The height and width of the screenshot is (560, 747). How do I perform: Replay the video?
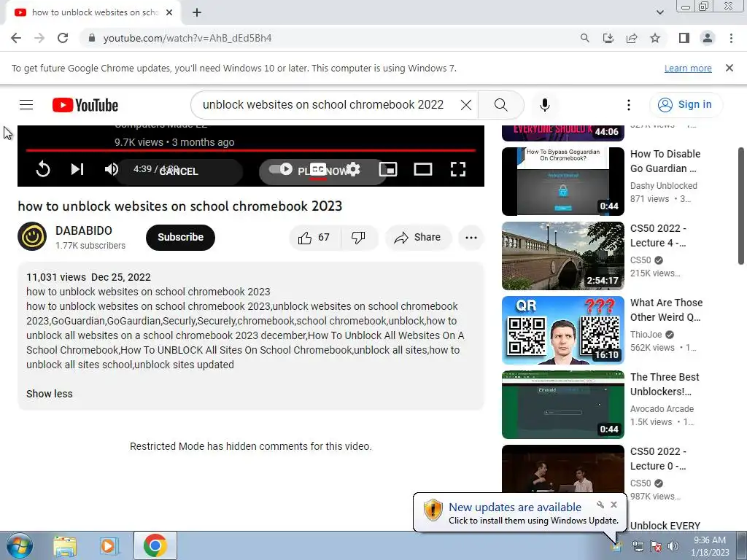tap(43, 169)
